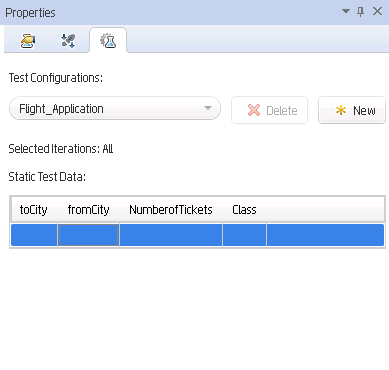Select the Class column header

tap(244, 210)
